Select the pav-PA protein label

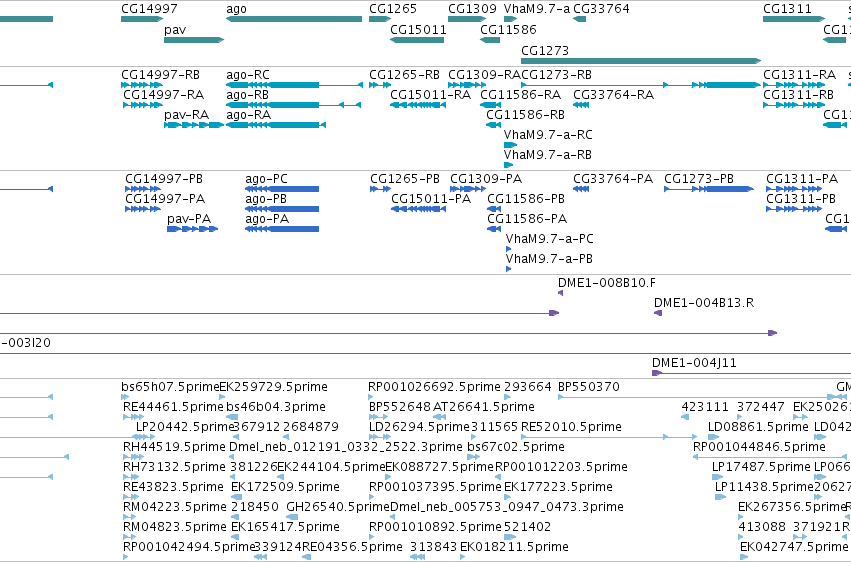pyautogui.click(x=189, y=219)
